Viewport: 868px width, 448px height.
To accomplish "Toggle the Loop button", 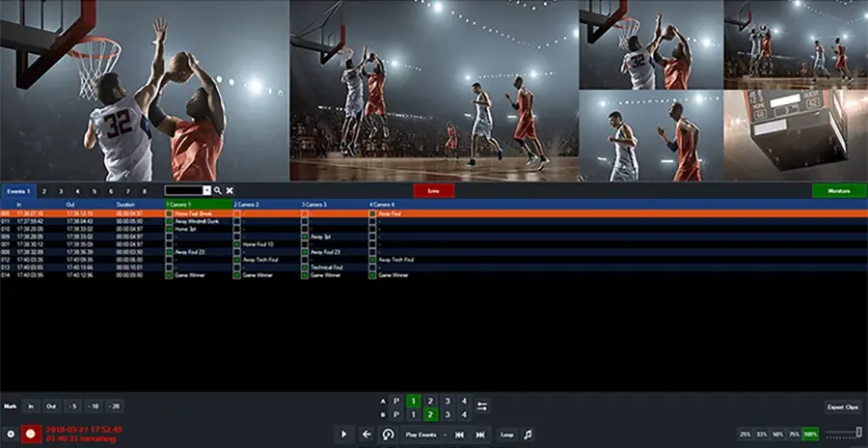I will click(x=506, y=434).
